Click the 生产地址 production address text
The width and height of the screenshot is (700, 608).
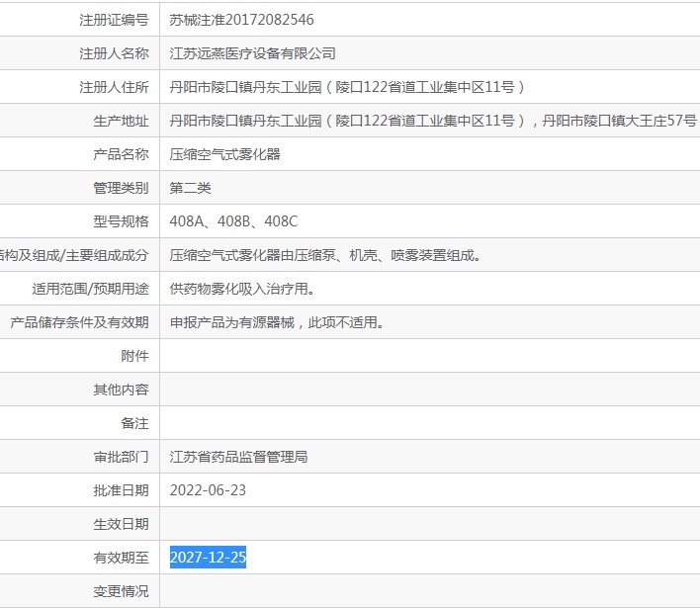pyautogui.click(x=433, y=121)
